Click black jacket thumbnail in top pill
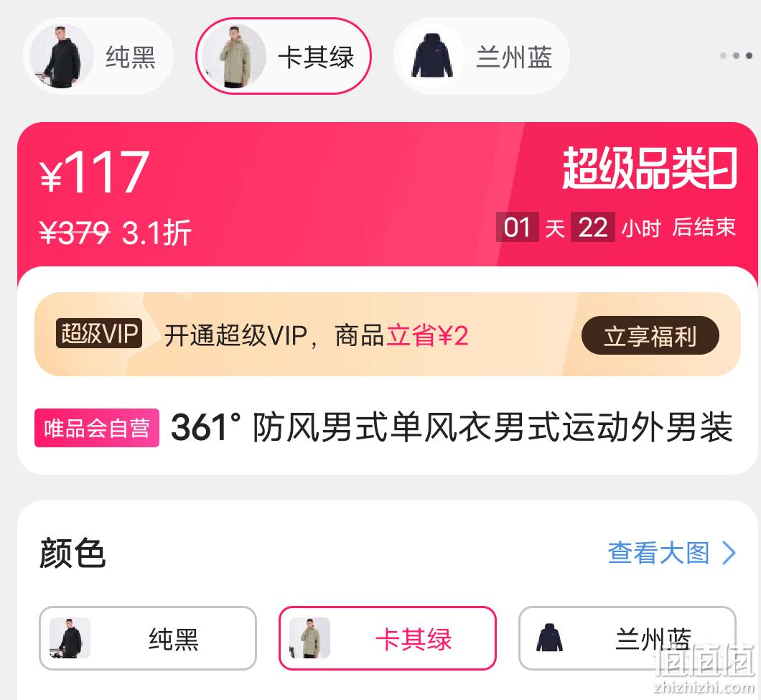Viewport: 761px width, 700px height. (61, 56)
